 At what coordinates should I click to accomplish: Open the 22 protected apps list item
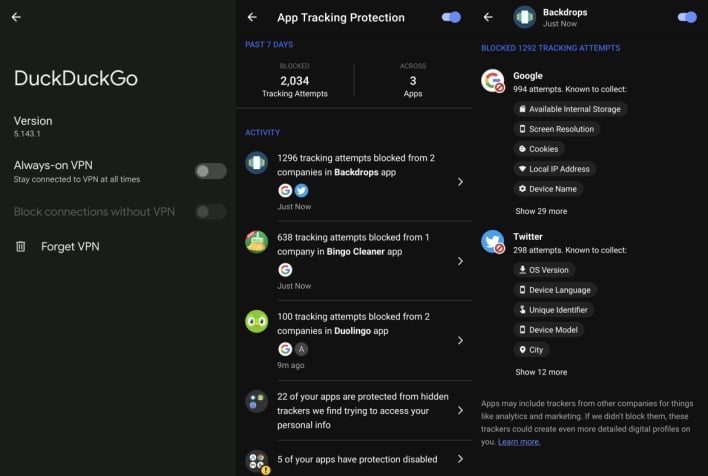coord(460,410)
